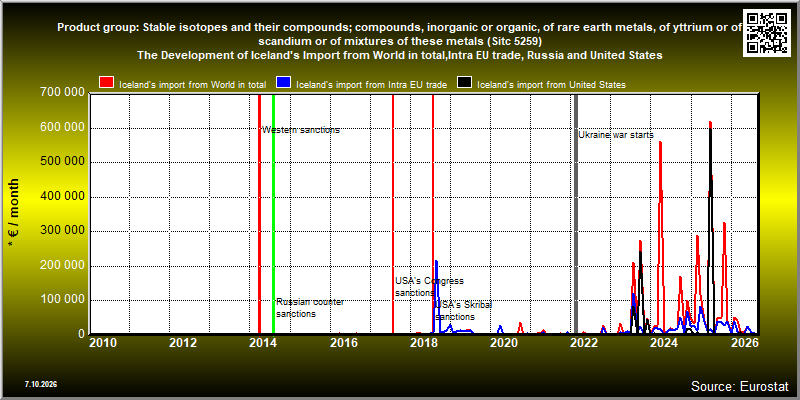Click the 300 000 y-axis value
This screenshot has width=800, height=400.
(x=62, y=231)
